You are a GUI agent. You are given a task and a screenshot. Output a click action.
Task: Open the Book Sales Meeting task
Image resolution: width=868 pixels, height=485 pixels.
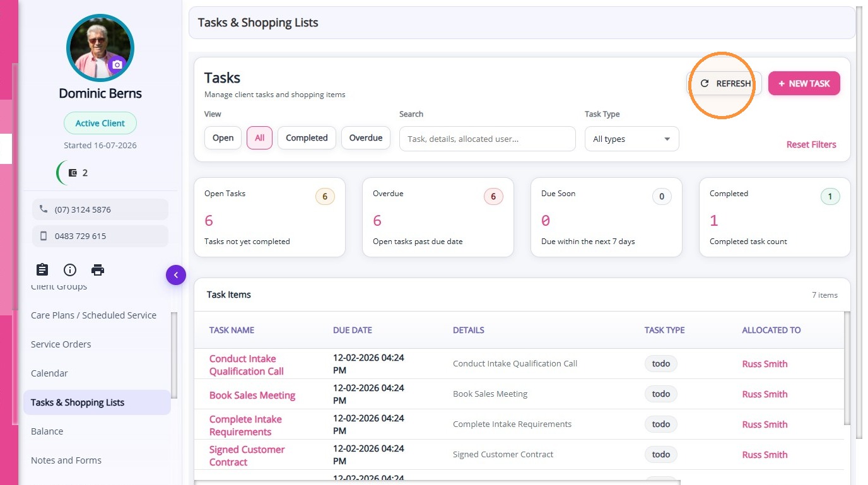pos(252,395)
